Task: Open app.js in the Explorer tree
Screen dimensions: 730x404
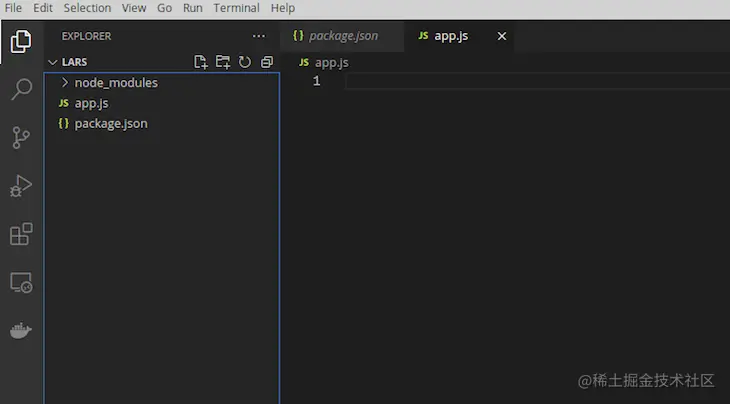Action: (x=162, y=103)
